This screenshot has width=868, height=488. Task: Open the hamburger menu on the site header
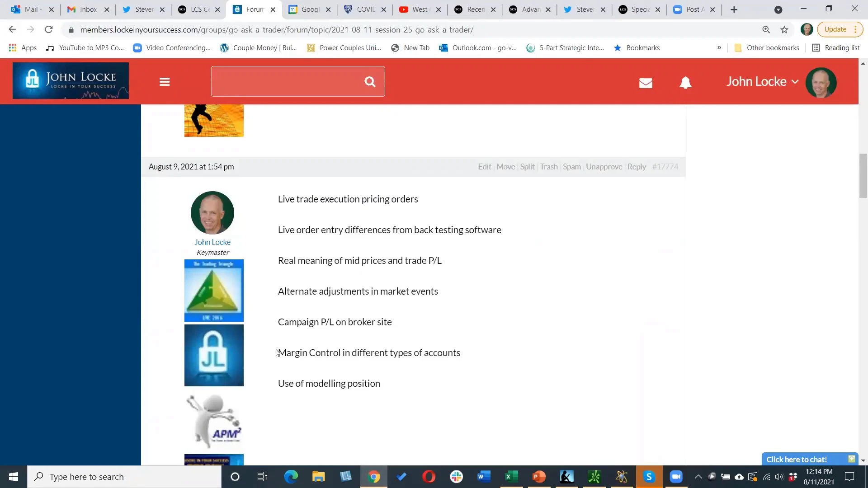[165, 82]
